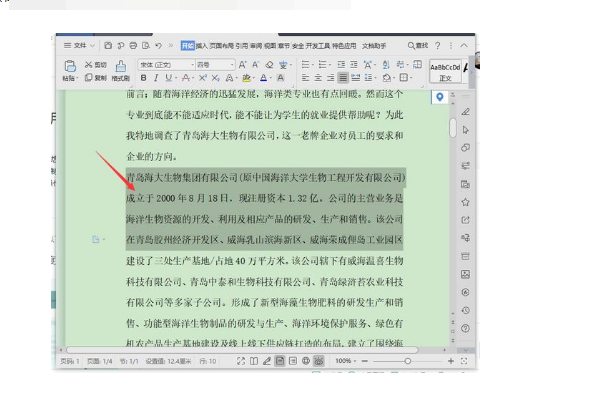
Task: Click the location pin icon at top of document
Action: tap(440, 96)
